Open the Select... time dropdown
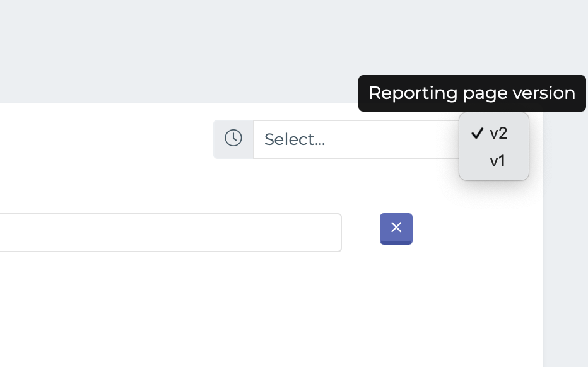The image size is (588, 367). 356,139
